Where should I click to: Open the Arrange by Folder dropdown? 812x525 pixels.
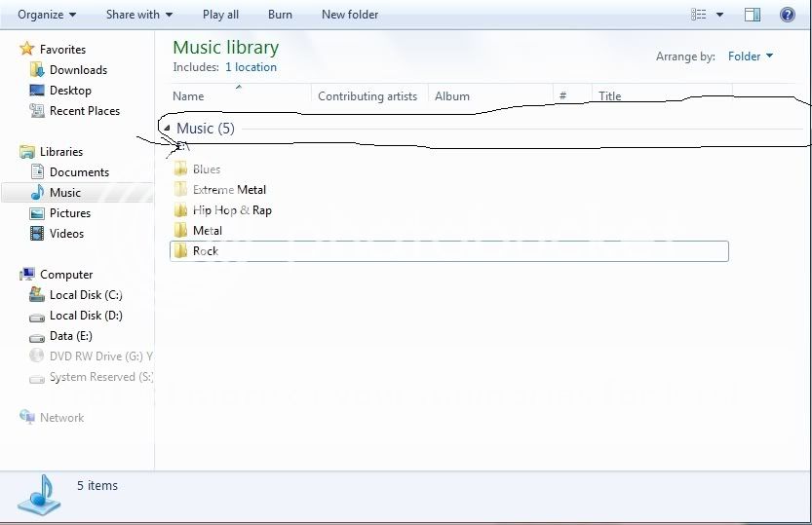coord(750,56)
